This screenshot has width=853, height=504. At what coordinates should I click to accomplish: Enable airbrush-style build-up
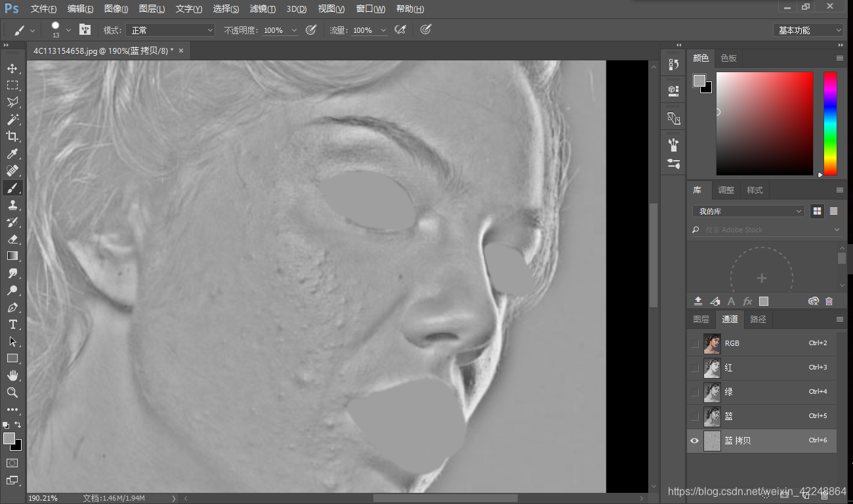pos(400,30)
